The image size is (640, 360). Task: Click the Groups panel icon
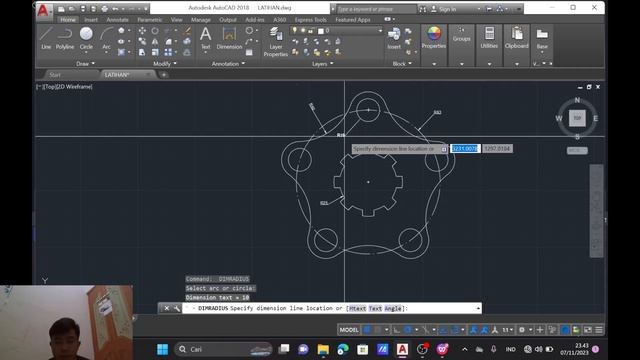click(462, 34)
